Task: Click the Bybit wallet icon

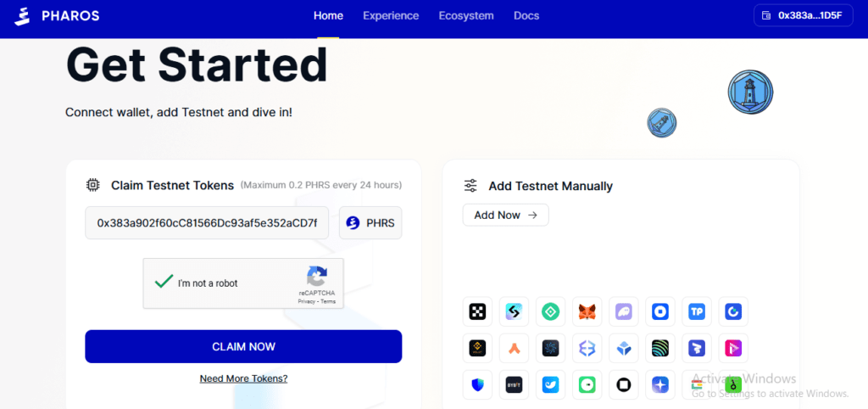Action: tap(514, 384)
